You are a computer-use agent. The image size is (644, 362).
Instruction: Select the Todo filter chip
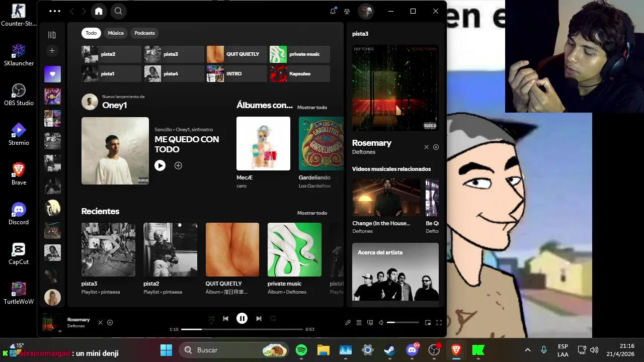tap(91, 33)
